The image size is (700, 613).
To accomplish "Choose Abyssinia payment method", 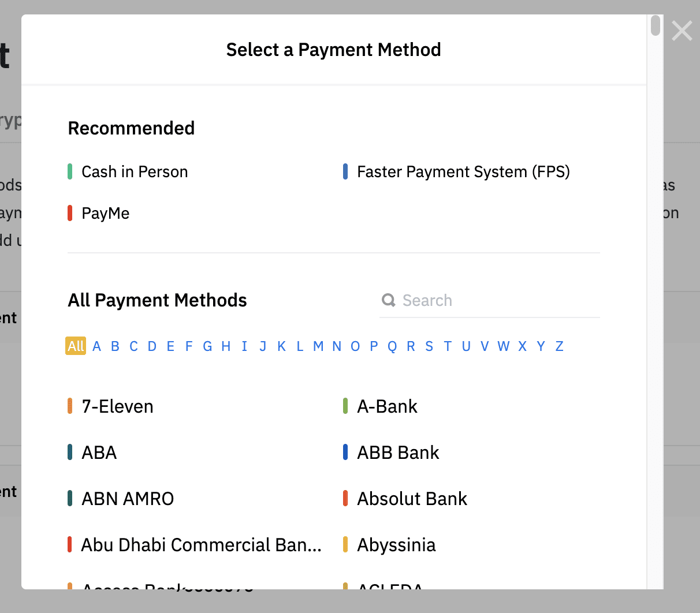I will [396, 545].
